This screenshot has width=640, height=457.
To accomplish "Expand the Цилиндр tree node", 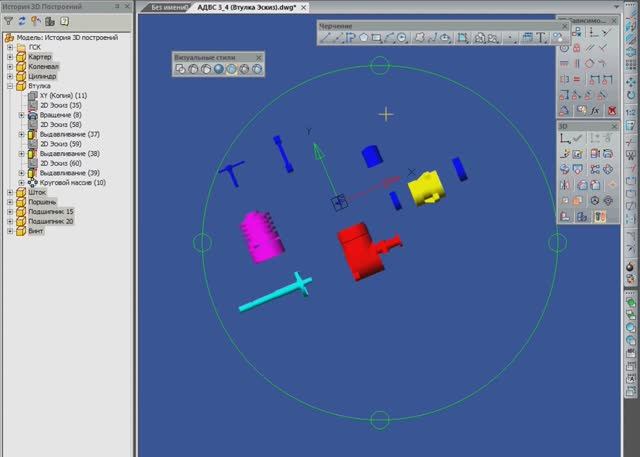I will [x=10, y=76].
